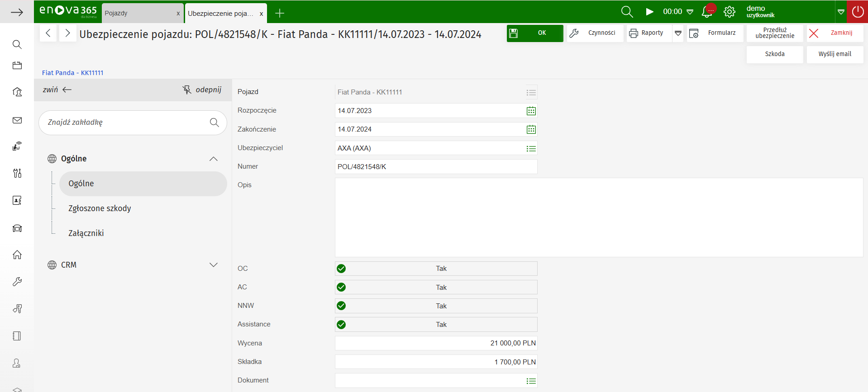Open the Raporty dropdown arrow

[x=678, y=33]
